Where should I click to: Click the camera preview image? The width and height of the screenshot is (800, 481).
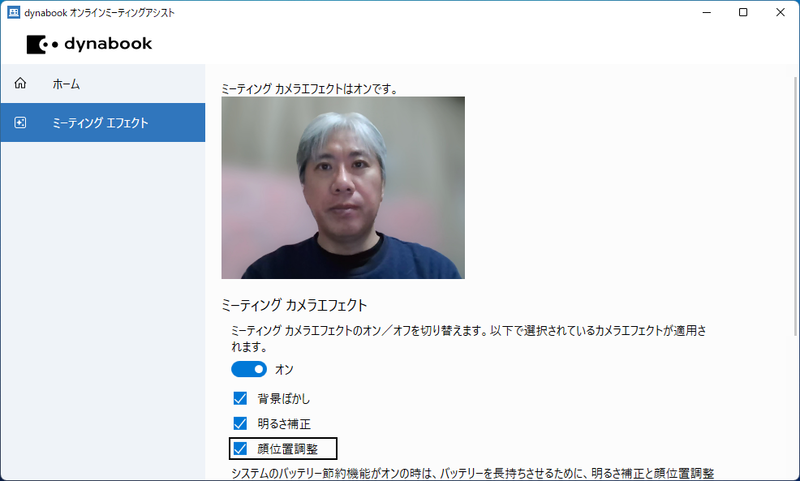pos(343,188)
